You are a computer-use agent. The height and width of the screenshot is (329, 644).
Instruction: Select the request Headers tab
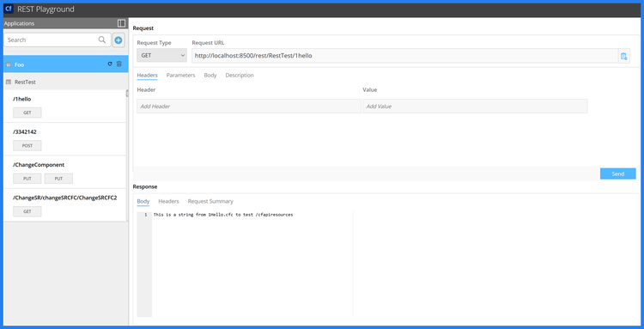147,76
